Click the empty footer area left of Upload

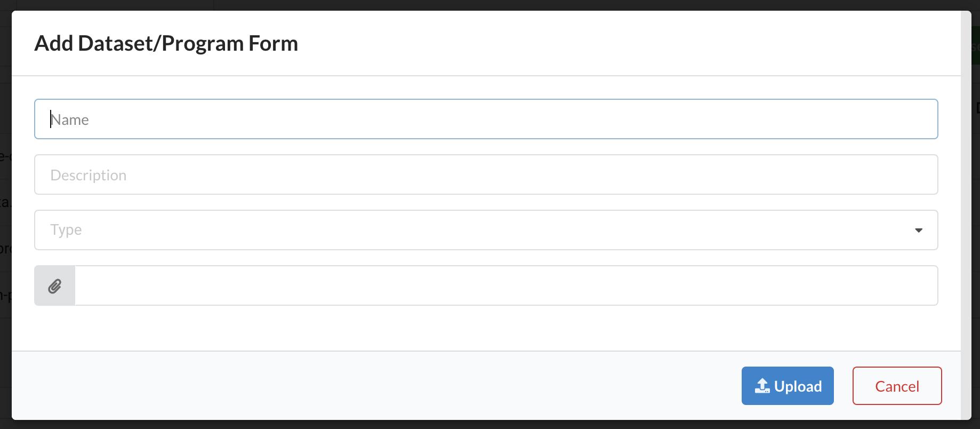pos(373,385)
